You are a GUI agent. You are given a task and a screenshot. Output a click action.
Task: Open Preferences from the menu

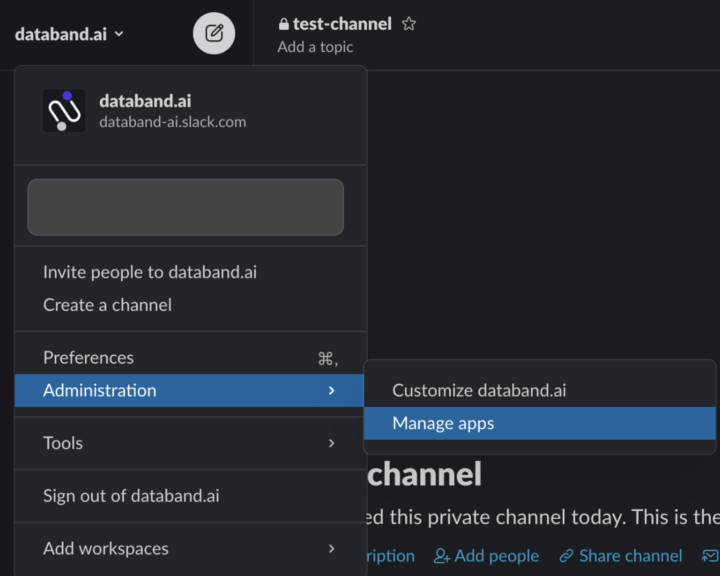[191, 358]
